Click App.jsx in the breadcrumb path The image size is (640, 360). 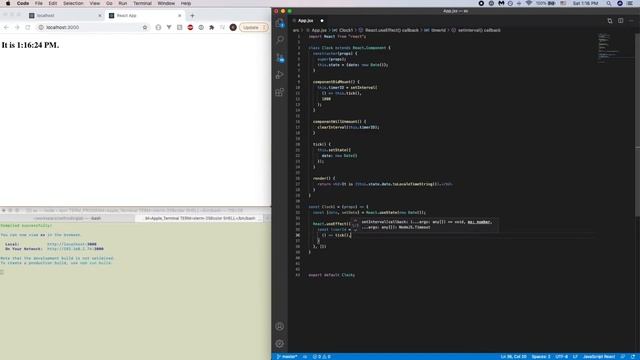pos(319,30)
